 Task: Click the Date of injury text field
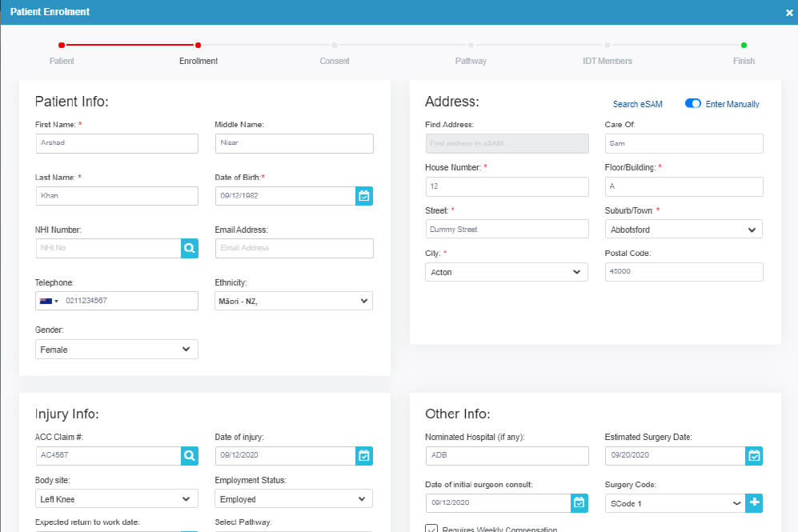click(285, 456)
